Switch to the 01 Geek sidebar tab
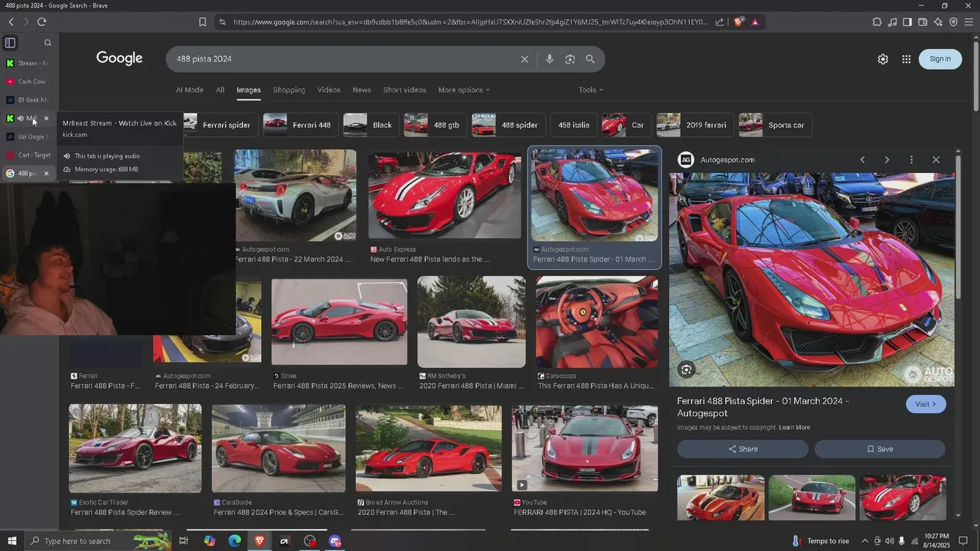This screenshot has width=980, height=551. 28,100
